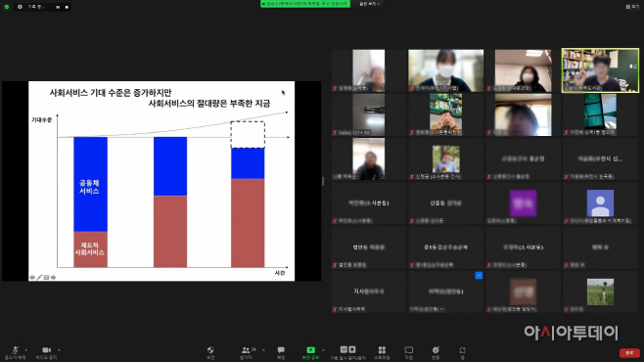
Task: Stop the recording from the top-left bar
Action: pyautogui.click(x=67, y=7)
